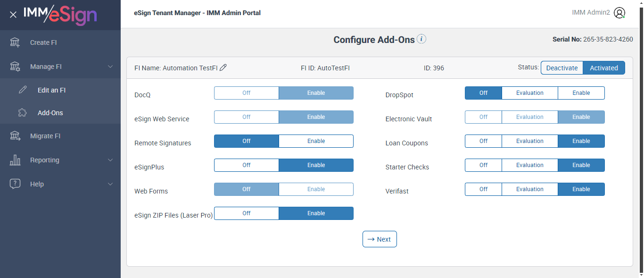
Task: Click the Deactivate status button
Action: point(561,68)
